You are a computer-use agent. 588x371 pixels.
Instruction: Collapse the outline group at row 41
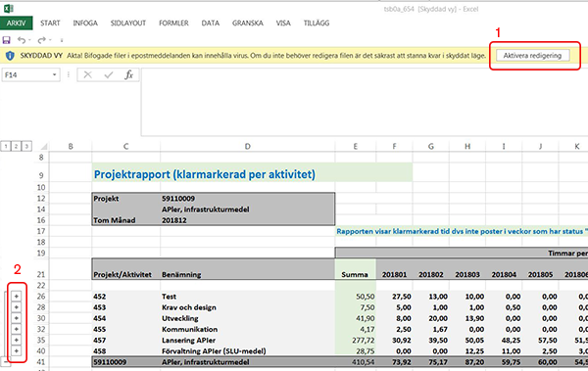[6, 362]
